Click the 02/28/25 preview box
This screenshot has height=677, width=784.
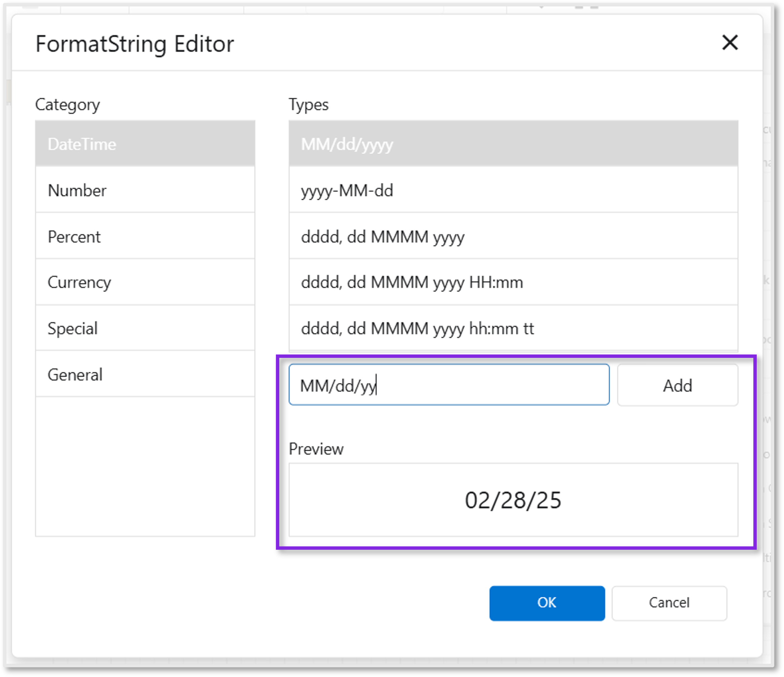tap(513, 500)
